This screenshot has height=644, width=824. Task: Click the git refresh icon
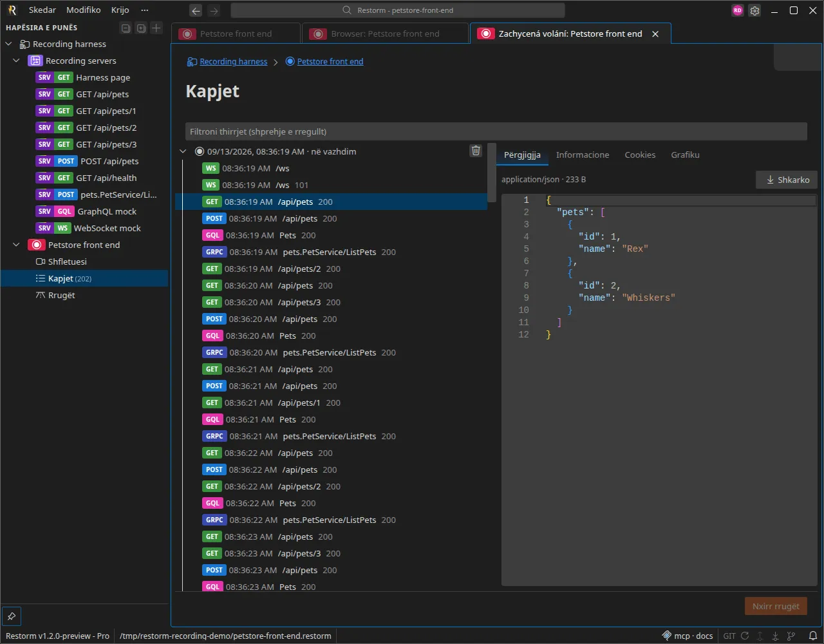[745, 636]
